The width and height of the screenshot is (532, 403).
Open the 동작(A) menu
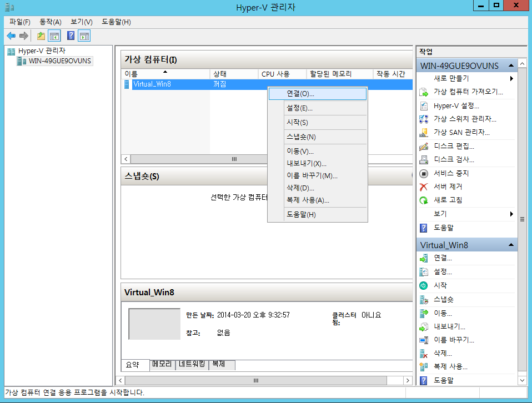click(x=50, y=22)
